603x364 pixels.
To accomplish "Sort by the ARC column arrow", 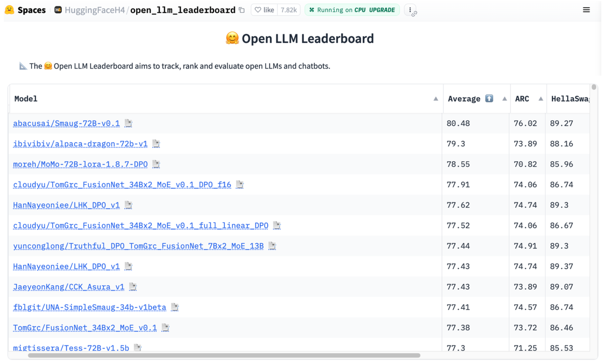I will [x=541, y=99].
